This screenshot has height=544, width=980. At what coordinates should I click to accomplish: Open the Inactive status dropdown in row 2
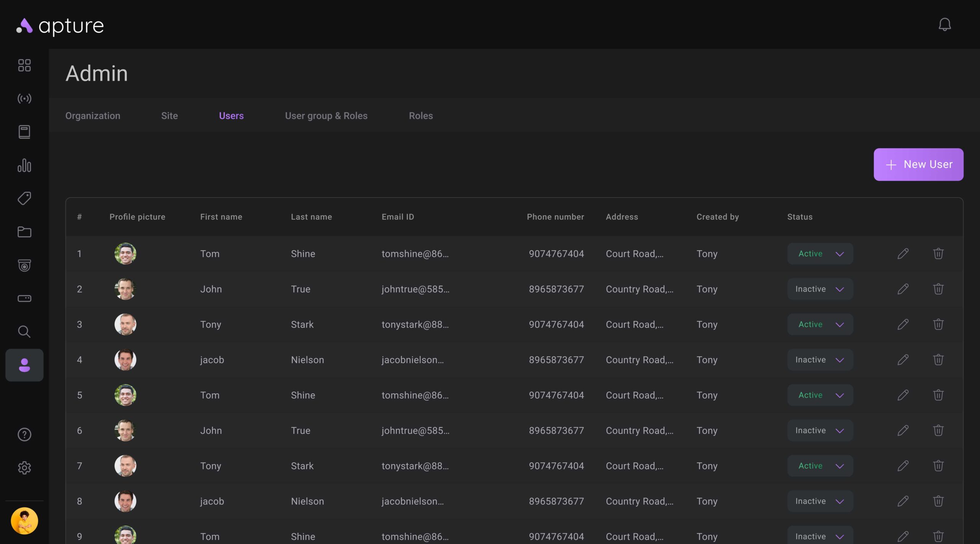click(x=820, y=289)
